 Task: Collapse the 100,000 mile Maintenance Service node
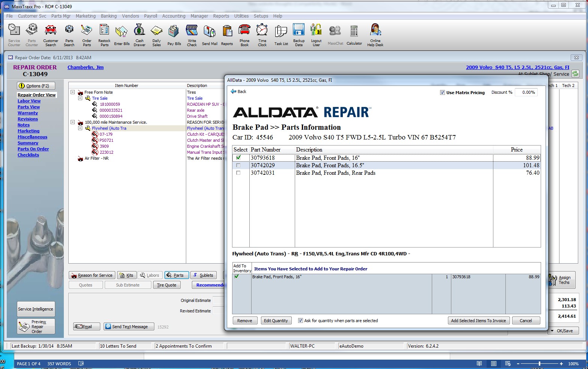pyautogui.click(x=73, y=122)
